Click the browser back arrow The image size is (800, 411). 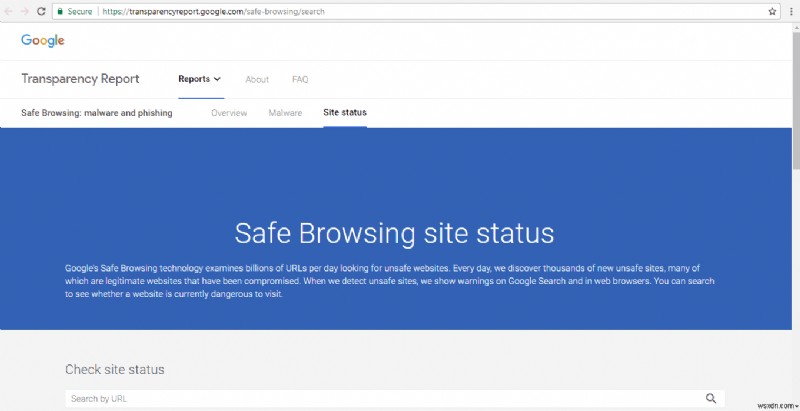pyautogui.click(x=9, y=11)
